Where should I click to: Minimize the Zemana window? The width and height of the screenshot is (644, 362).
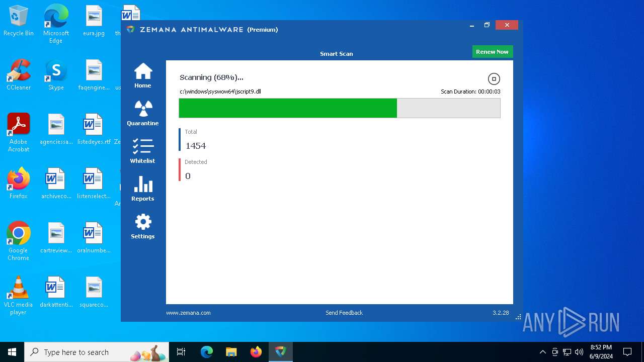tap(472, 25)
